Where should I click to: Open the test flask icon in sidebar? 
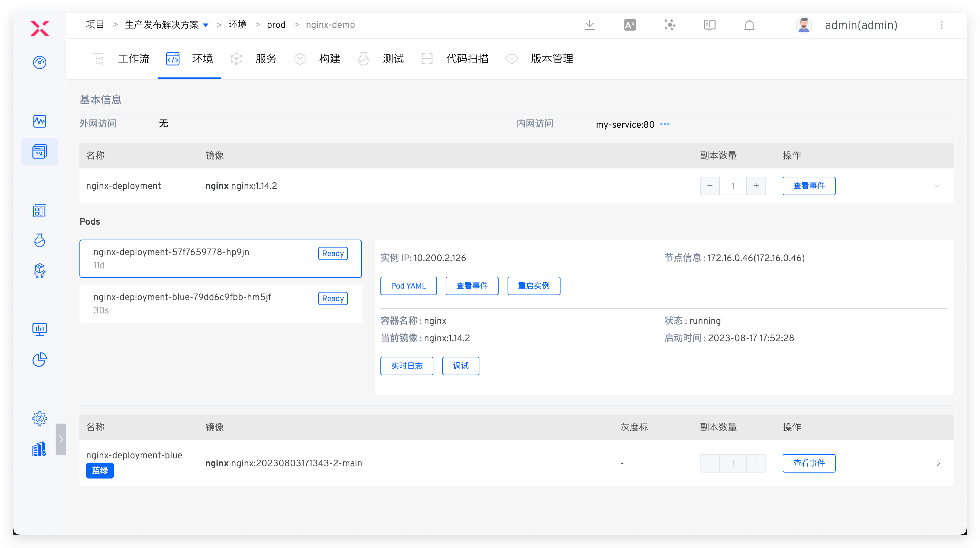(x=40, y=240)
